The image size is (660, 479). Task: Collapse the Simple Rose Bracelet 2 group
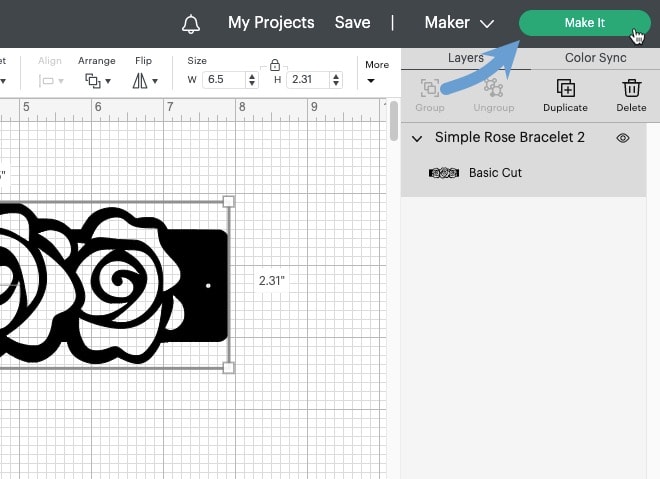(417, 138)
